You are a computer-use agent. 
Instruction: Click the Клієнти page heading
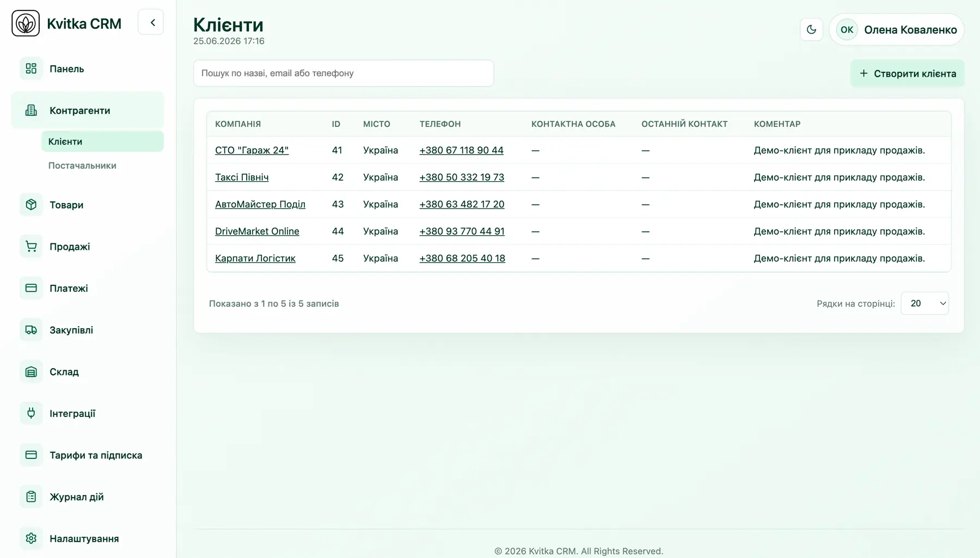point(228,24)
